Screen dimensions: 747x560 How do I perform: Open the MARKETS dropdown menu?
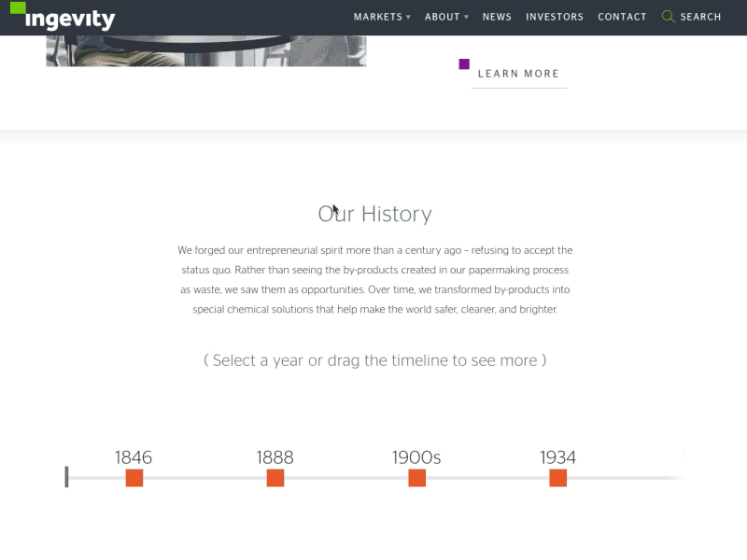tap(377, 16)
